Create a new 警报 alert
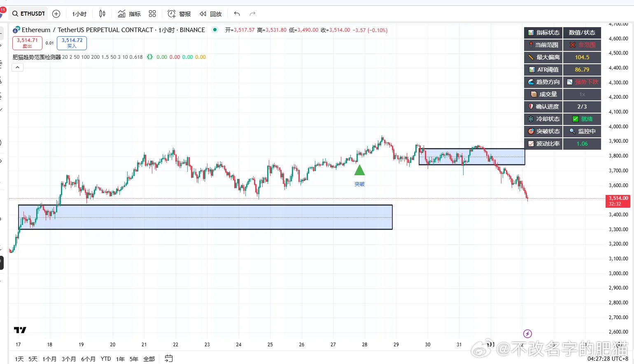 click(179, 14)
